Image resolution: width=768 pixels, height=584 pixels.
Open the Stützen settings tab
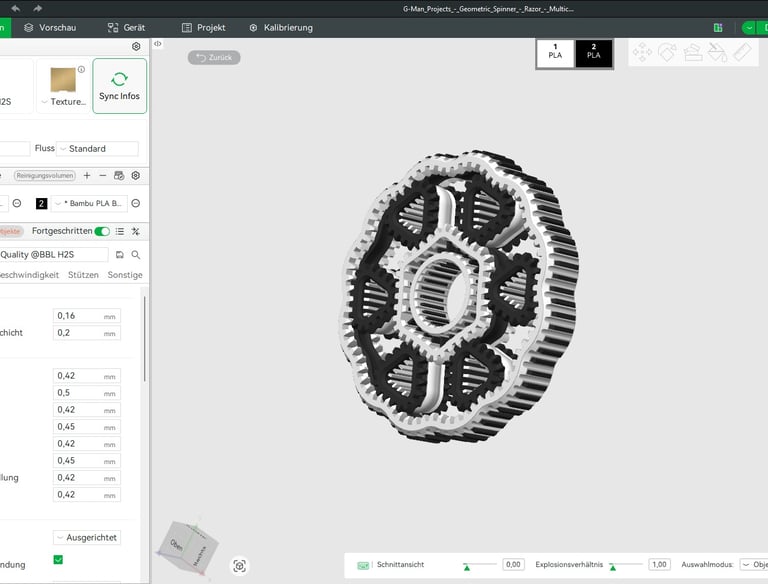[x=83, y=275]
